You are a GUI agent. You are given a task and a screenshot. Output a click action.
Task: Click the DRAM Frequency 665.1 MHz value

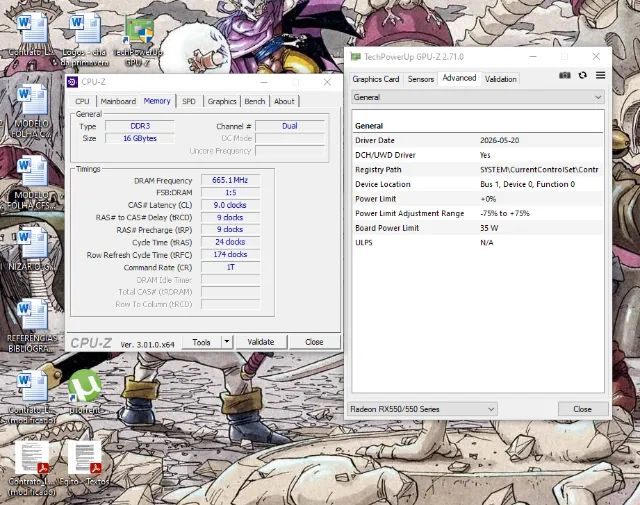point(231,180)
